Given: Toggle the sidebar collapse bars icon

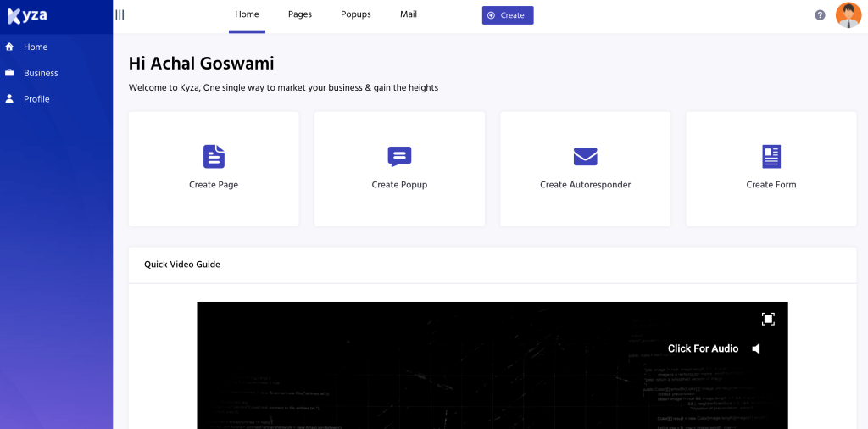Looking at the screenshot, I should 120,15.
